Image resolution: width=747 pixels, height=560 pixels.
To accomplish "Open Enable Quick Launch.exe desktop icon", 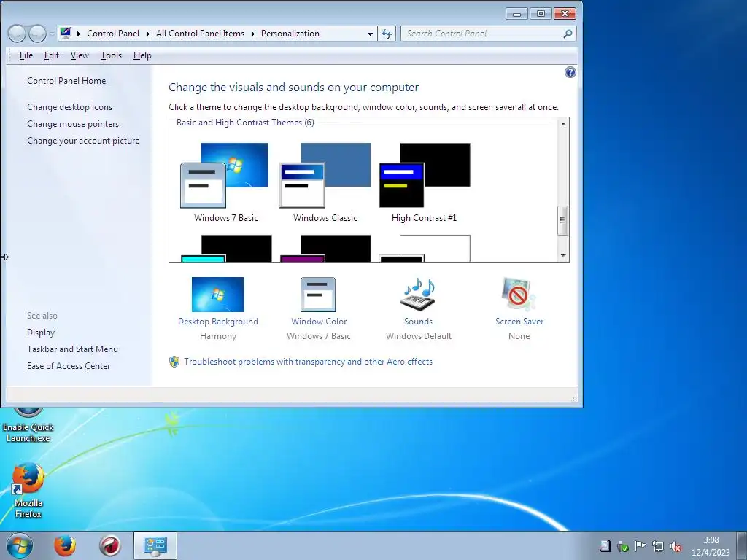I will [x=28, y=426].
